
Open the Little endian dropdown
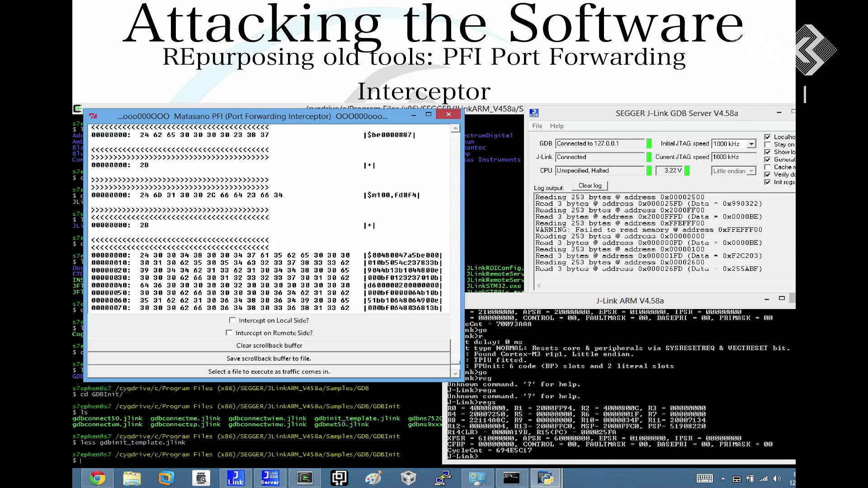751,171
